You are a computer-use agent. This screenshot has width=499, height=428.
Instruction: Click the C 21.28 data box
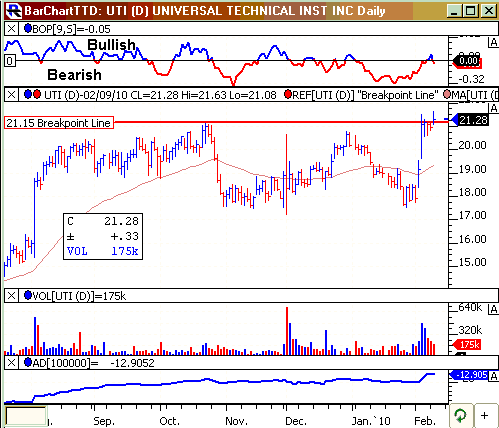[103, 237]
